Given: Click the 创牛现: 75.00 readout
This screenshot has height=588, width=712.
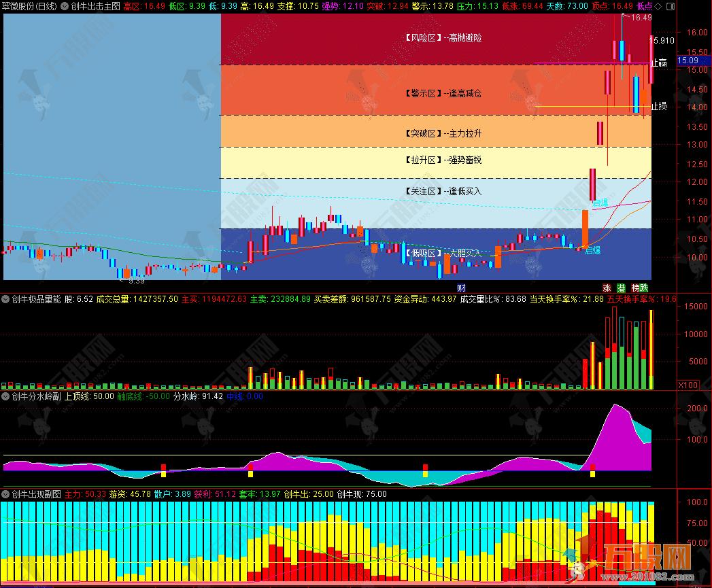Looking at the screenshot, I should pyautogui.click(x=362, y=494).
